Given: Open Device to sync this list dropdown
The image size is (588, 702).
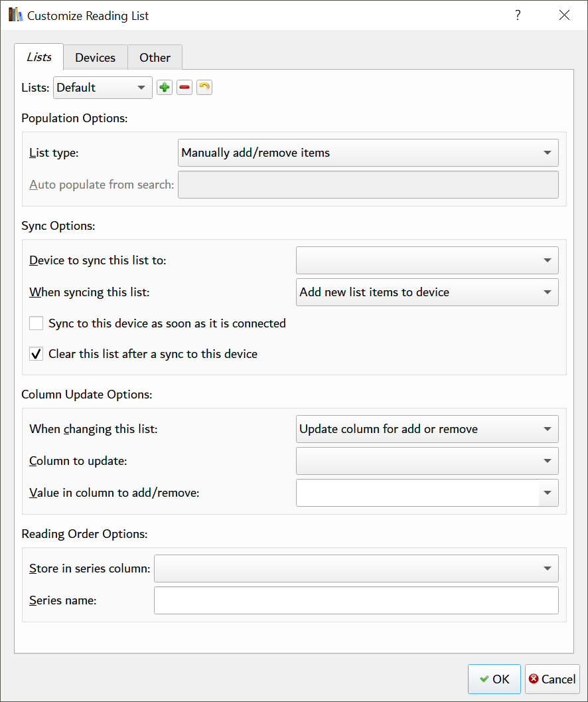Looking at the screenshot, I should pos(427,260).
